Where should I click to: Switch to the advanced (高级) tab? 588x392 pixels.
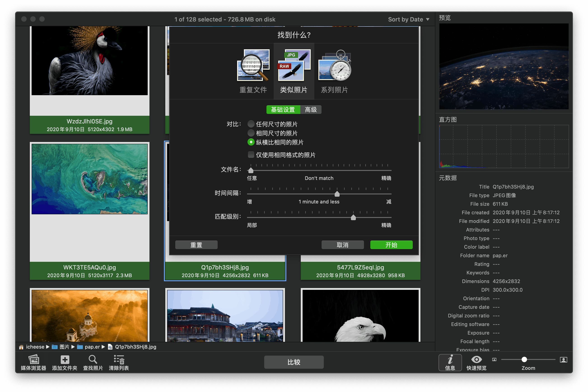tap(311, 109)
